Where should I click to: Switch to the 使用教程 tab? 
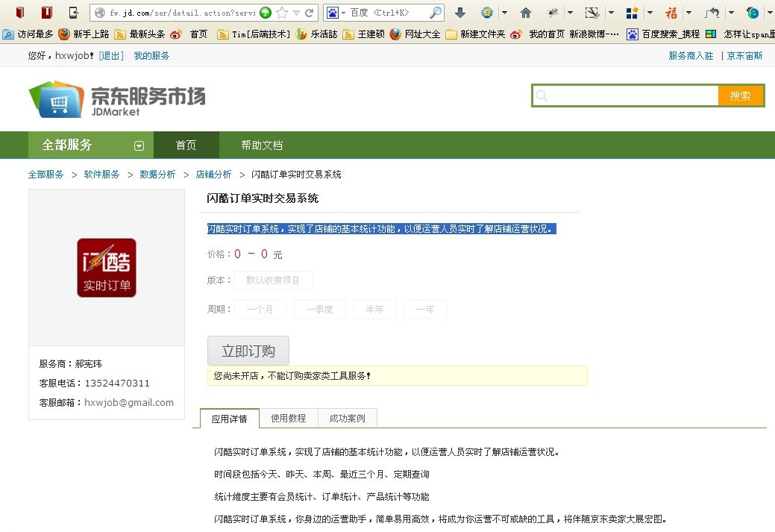(x=289, y=419)
